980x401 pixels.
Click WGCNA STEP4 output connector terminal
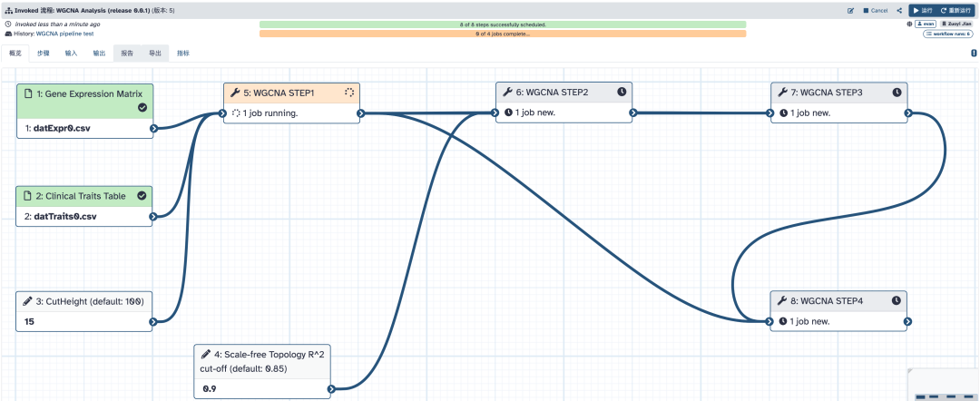(x=907, y=322)
